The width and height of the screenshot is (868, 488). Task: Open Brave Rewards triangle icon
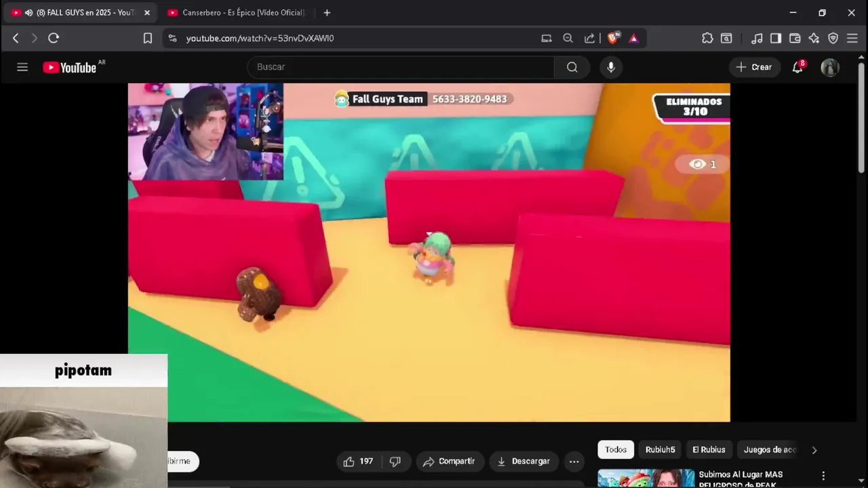(x=633, y=38)
